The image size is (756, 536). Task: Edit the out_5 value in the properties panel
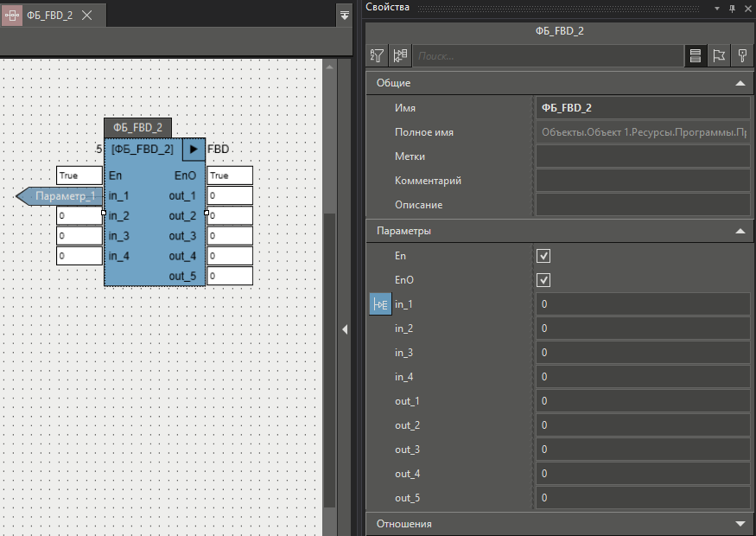[643, 497]
